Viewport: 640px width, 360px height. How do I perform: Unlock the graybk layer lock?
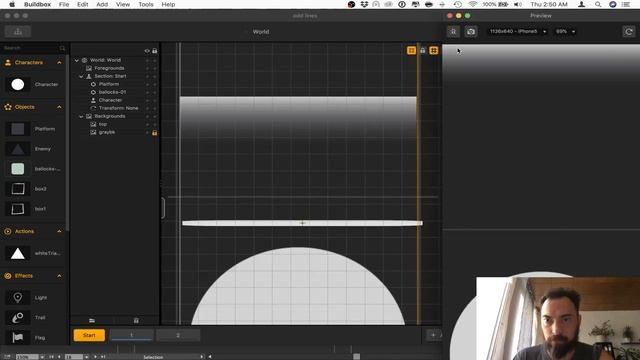tap(155, 133)
